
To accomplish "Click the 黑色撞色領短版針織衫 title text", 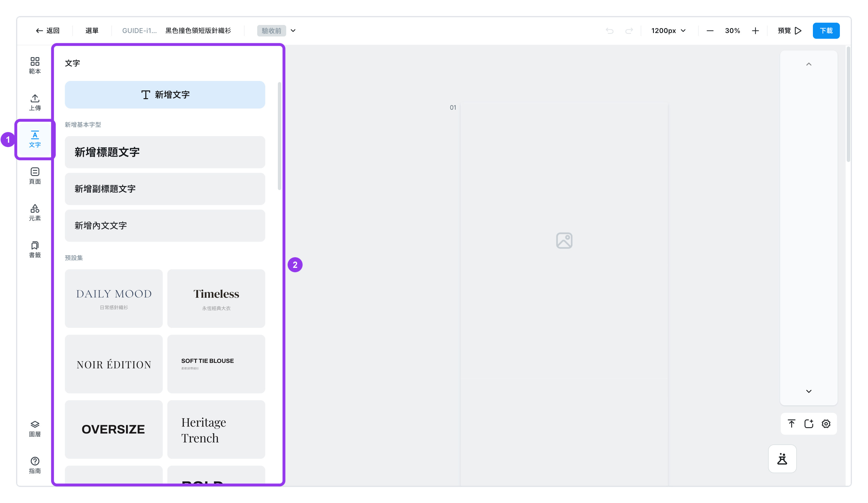I will click(198, 31).
